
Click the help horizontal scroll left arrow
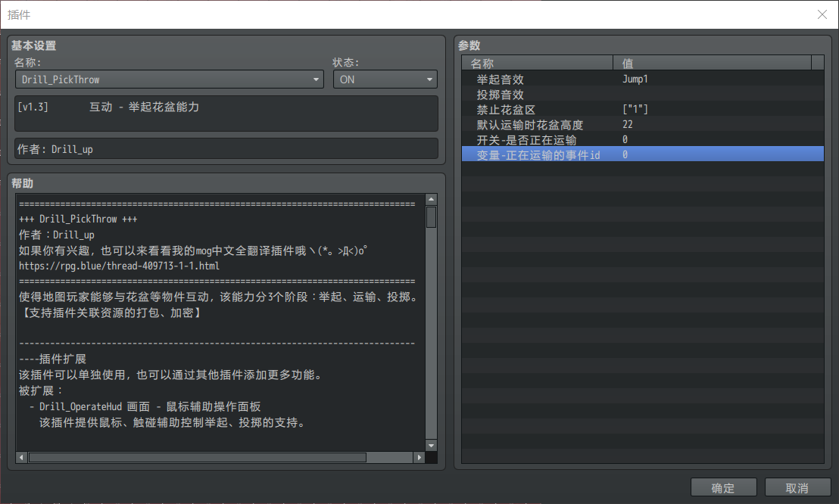coord(21,457)
